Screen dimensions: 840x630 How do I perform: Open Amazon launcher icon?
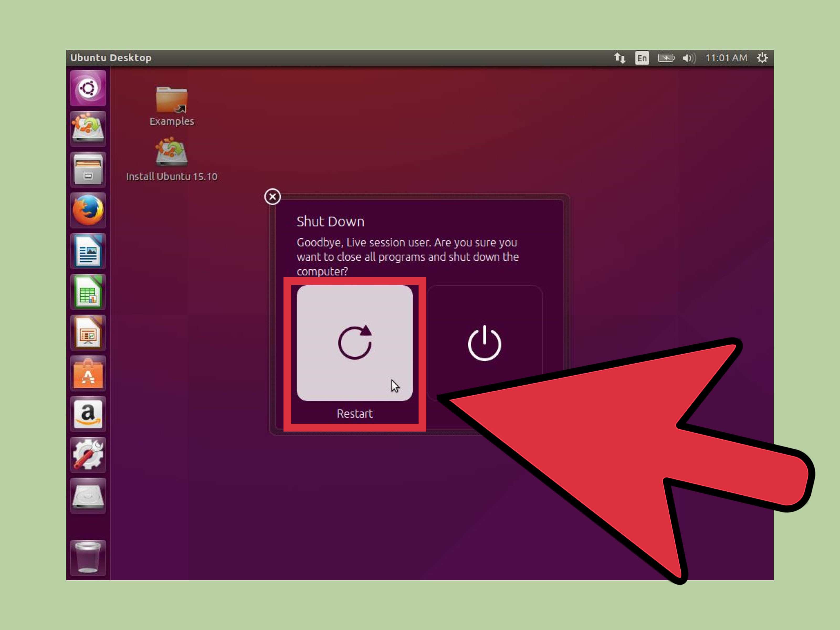88,414
